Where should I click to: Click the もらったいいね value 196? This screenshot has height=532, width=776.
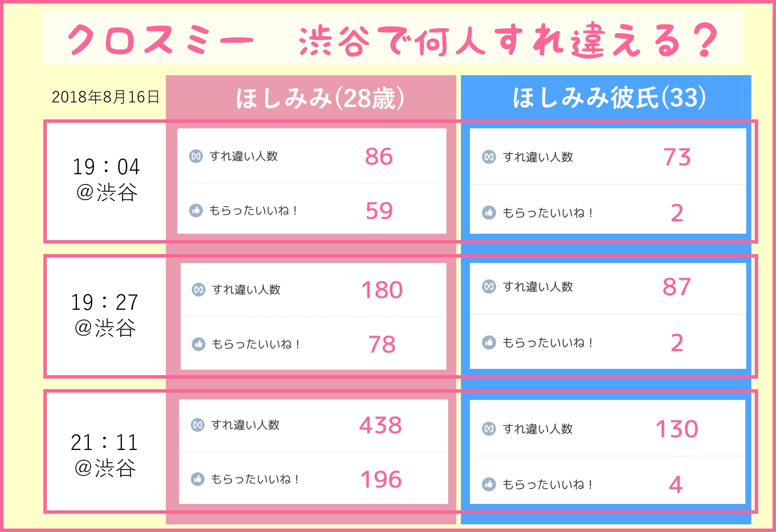[x=381, y=480]
